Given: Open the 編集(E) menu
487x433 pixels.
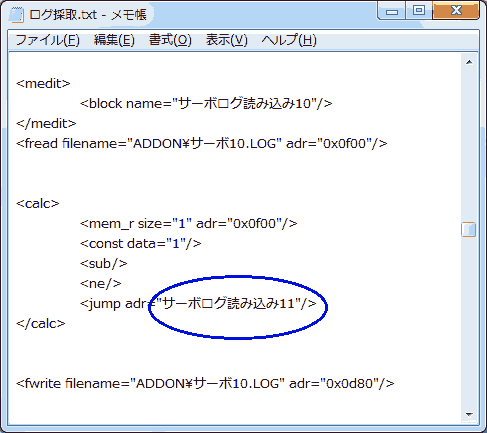Looking at the screenshot, I should click(114, 40).
